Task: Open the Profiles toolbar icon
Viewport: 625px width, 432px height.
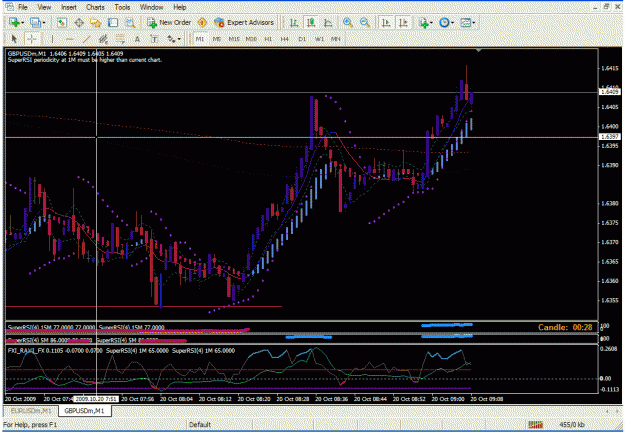Action: (35, 23)
